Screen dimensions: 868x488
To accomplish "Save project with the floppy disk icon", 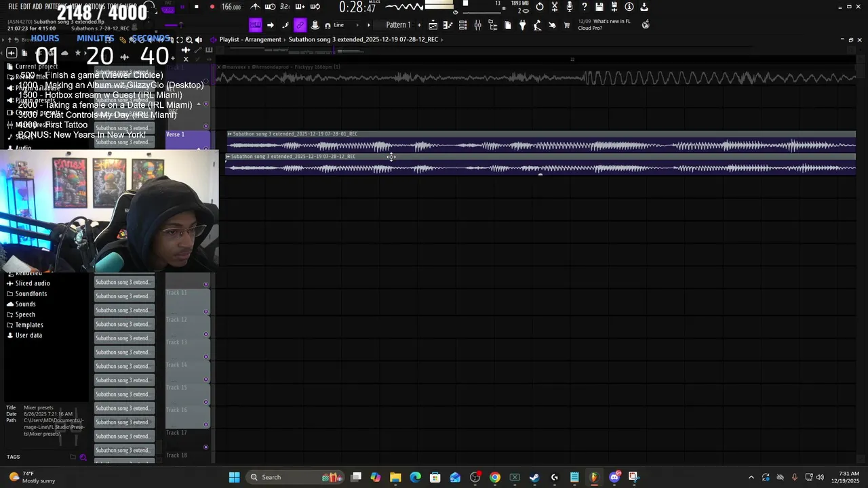I will tap(599, 7).
